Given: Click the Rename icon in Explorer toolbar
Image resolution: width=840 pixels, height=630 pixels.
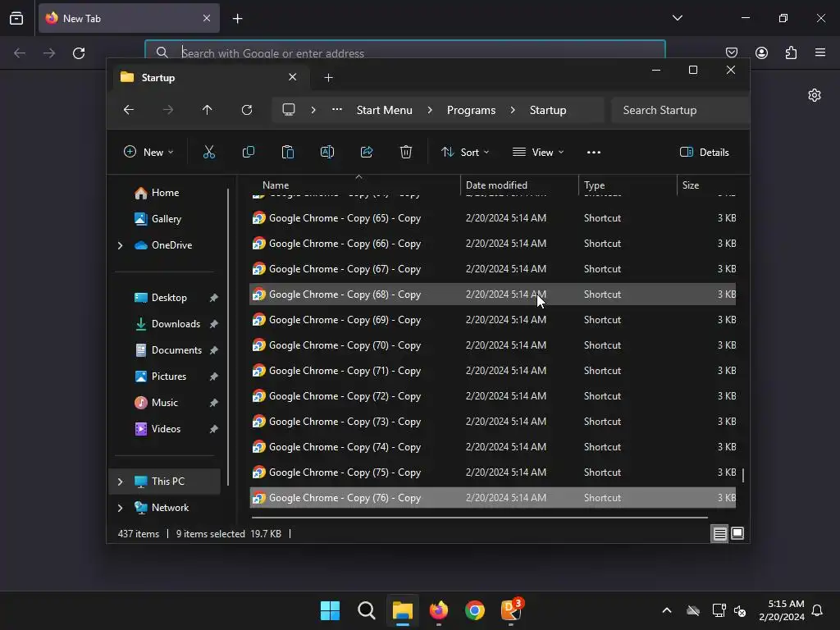Looking at the screenshot, I should pyautogui.click(x=327, y=152).
